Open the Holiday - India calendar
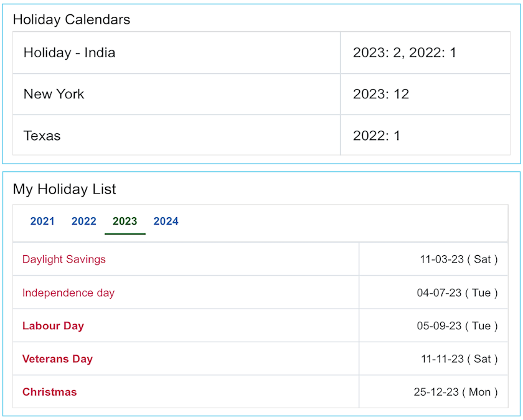 [x=70, y=53]
